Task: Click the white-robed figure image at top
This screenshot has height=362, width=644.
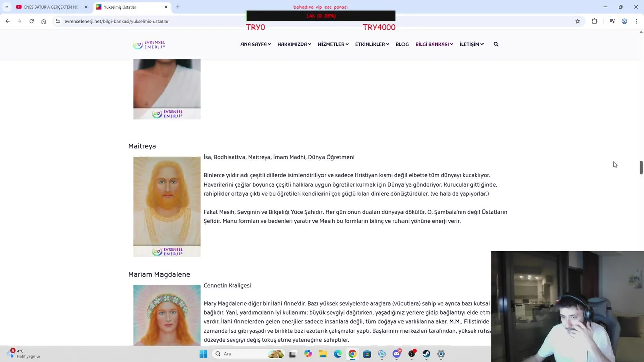Action: [x=167, y=89]
